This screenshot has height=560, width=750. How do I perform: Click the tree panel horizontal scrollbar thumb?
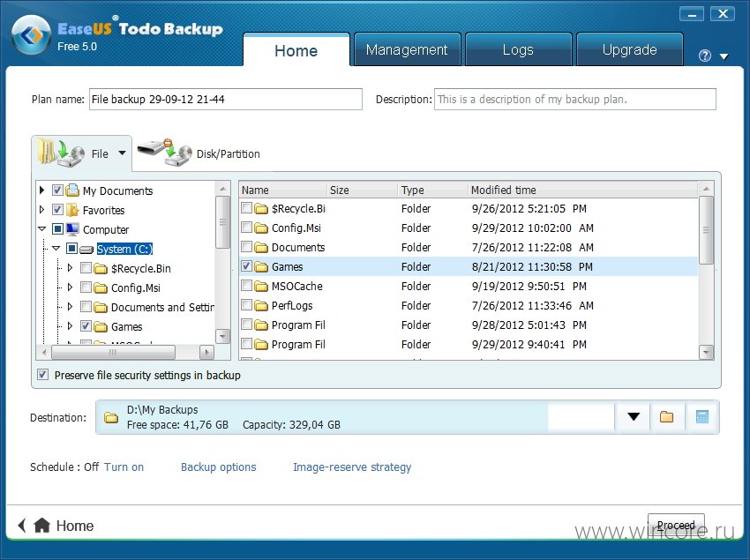tap(113, 353)
